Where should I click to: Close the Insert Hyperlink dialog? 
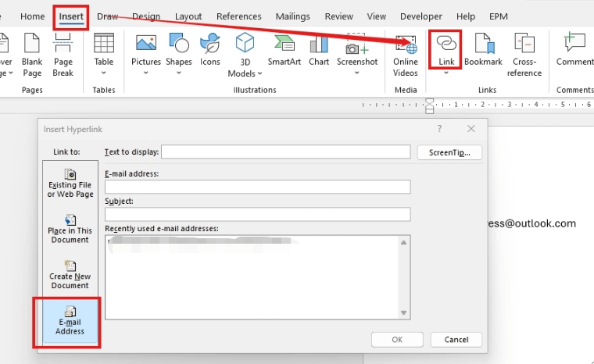pos(471,129)
